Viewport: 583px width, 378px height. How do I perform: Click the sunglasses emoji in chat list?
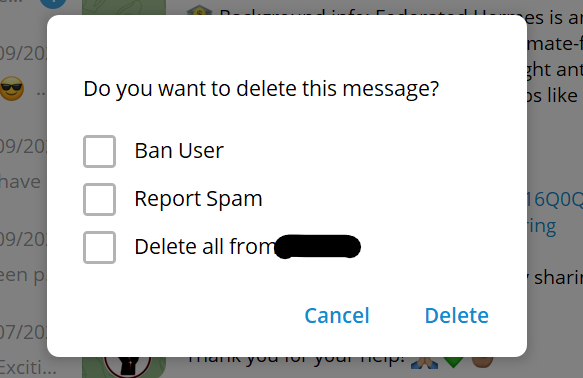point(12,88)
